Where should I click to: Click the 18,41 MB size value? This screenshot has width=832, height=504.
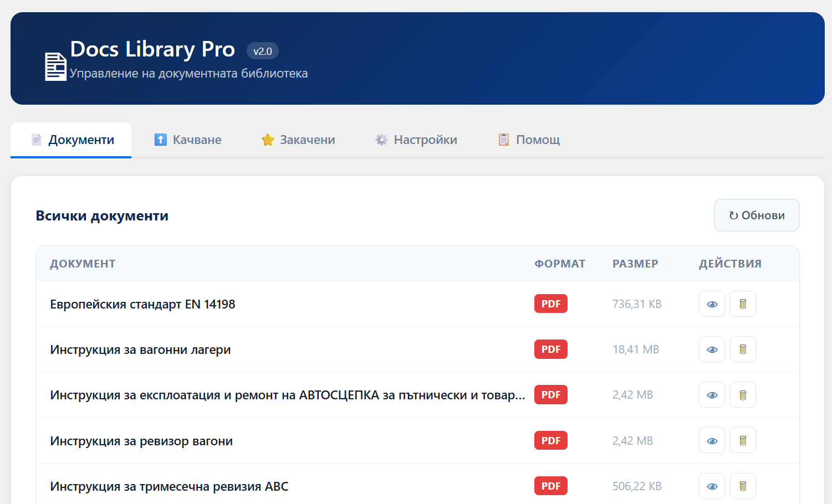(x=636, y=349)
